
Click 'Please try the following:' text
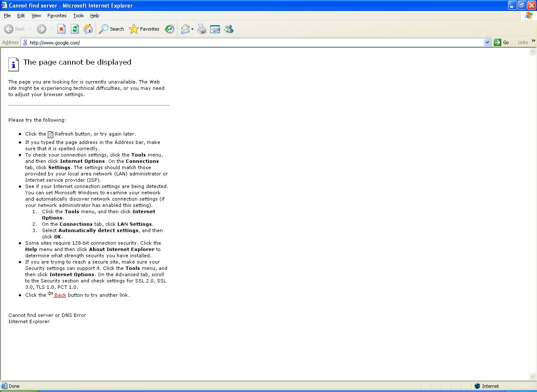coord(37,120)
